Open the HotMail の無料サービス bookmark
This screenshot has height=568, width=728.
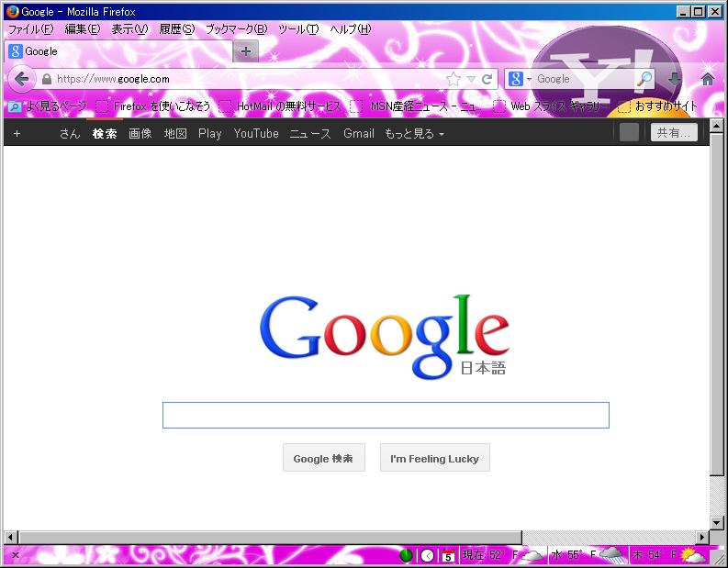[x=280, y=106]
